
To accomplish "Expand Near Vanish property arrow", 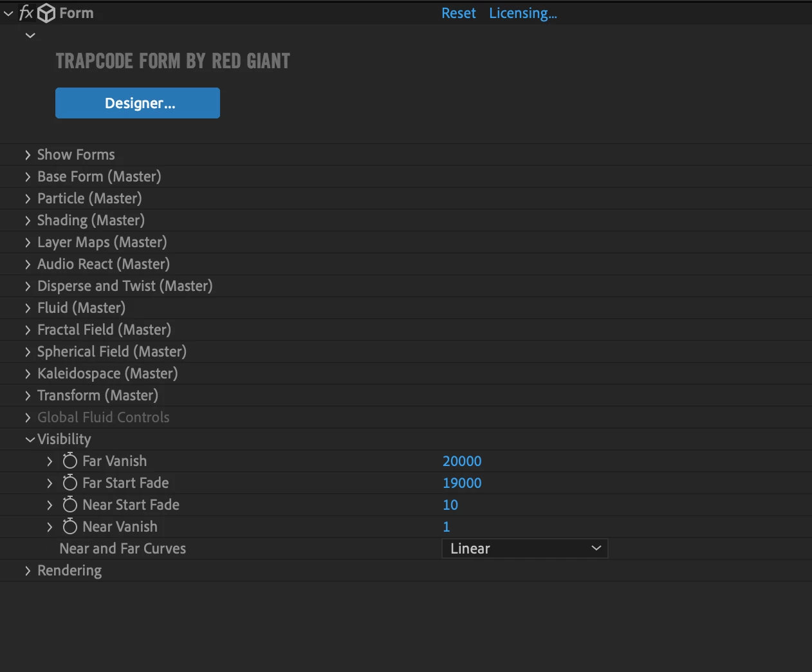I will point(50,527).
